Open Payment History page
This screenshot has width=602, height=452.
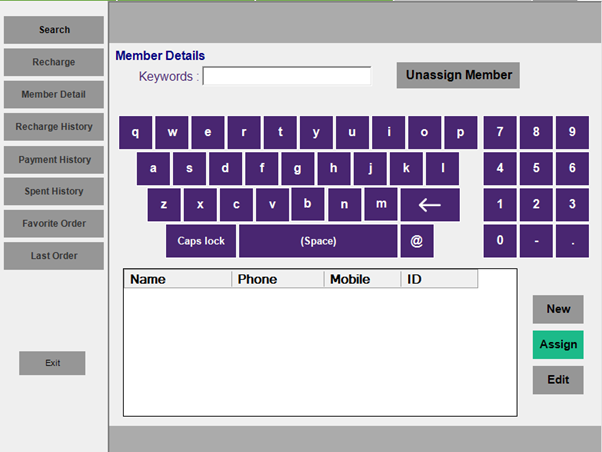click(54, 159)
